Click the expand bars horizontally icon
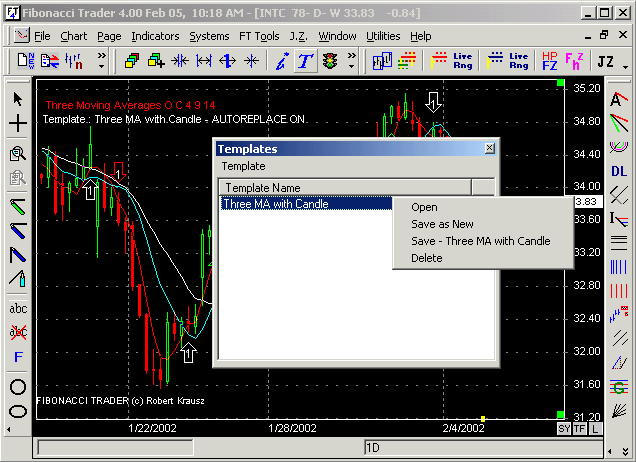This screenshot has height=462, width=636. (204, 61)
